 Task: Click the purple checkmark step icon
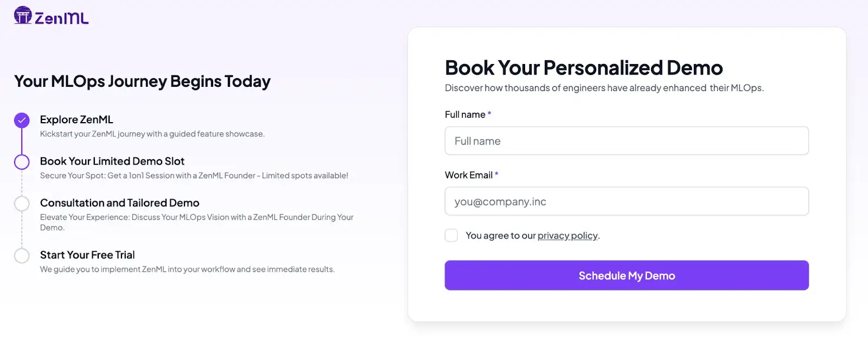point(22,120)
